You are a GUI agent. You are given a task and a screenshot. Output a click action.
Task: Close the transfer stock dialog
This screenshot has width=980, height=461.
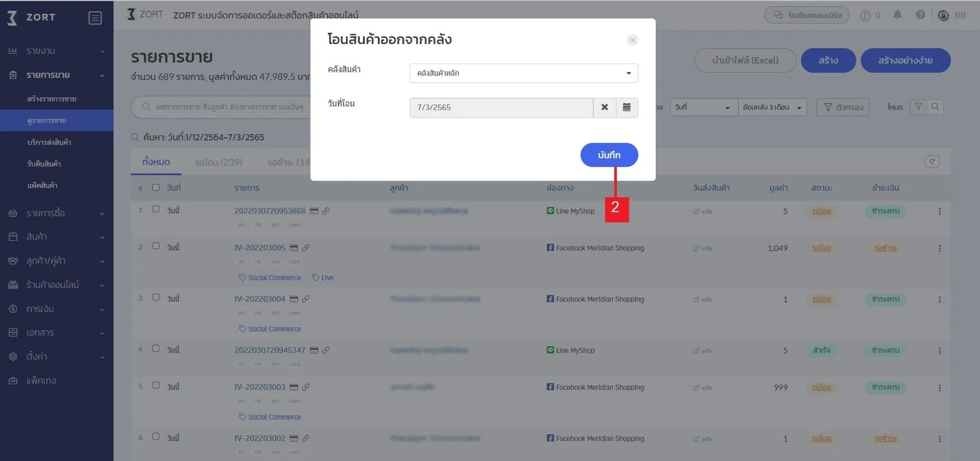[x=632, y=40]
